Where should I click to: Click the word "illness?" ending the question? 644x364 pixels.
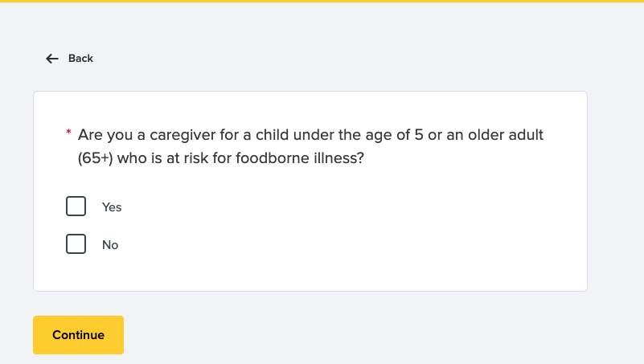coord(338,158)
